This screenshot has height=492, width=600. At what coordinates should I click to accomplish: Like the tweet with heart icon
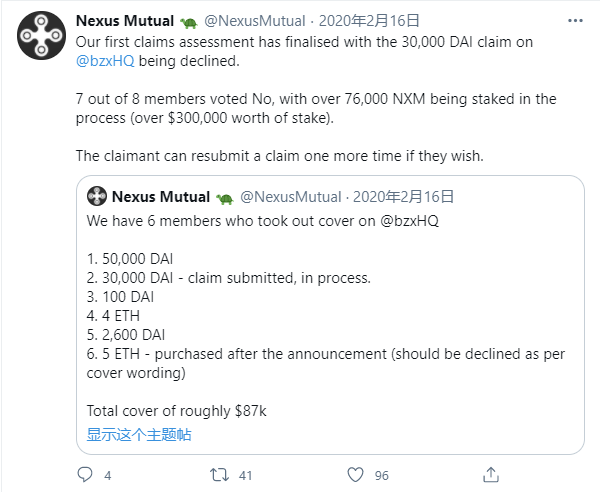[x=354, y=474]
